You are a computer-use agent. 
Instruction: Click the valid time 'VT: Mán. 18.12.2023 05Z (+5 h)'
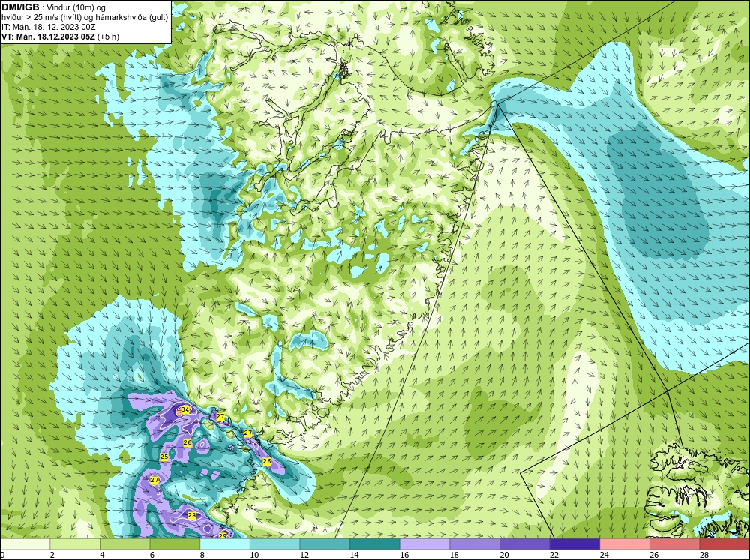coord(60,37)
